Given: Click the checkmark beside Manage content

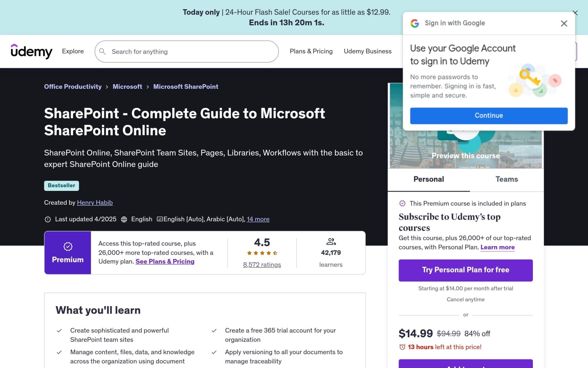Looking at the screenshot, I should click(59, 352).
